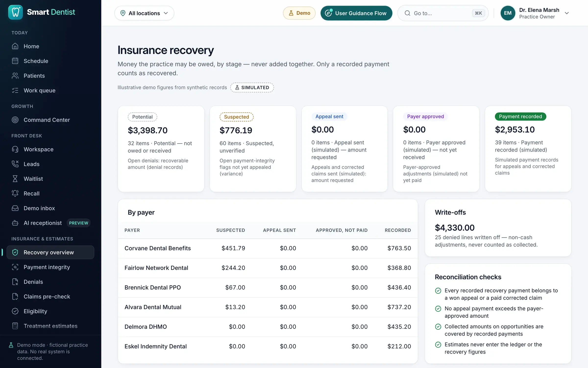Open Dr. Elena Marsh account chevron
588x368 pixels.
pyautogui.click(x=567, y=13)
